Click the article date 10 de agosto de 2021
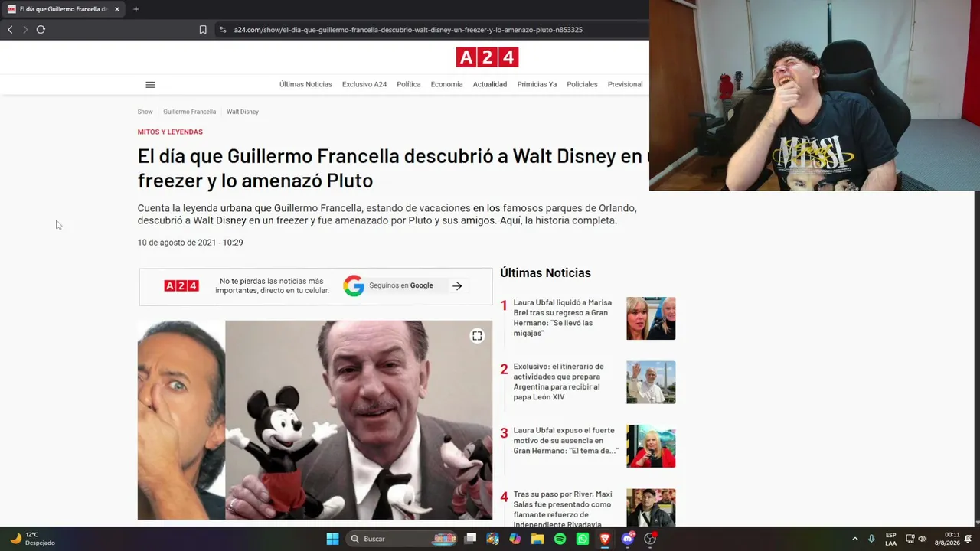The width and height of the screenshot is (980, 551). (x=190, y=243)
